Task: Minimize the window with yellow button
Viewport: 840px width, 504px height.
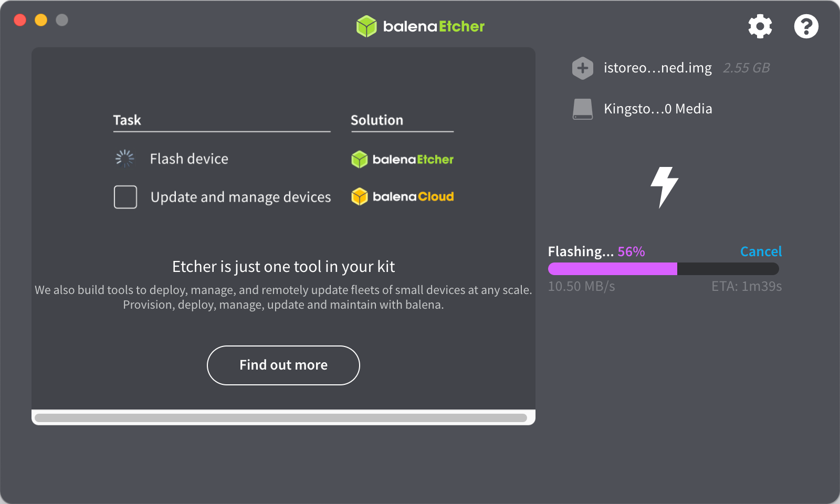Action: click(x=41, y=20)
